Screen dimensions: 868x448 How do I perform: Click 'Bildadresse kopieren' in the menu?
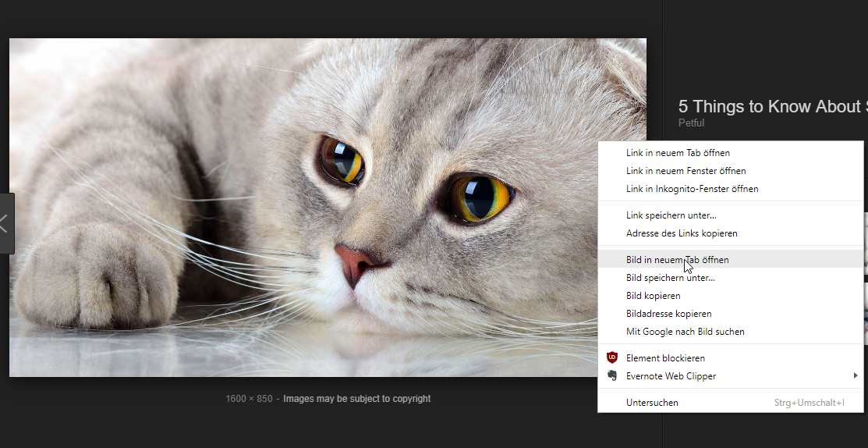668,314
